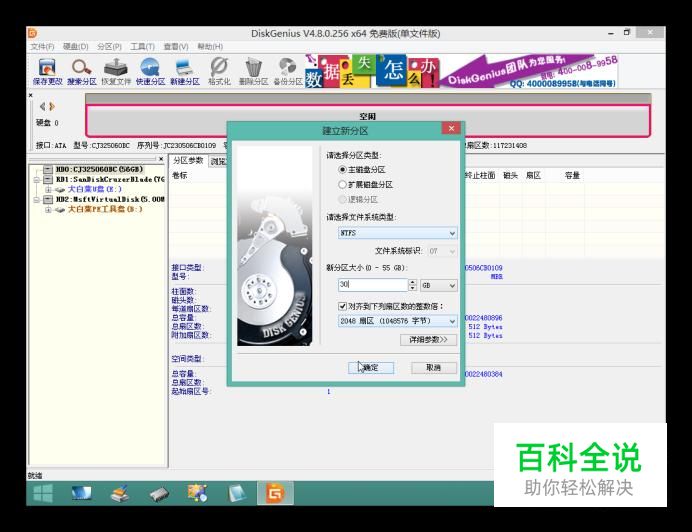Select HD0:CJ325060BC (56GB) in disk tree
692x532 pixels.
click(99, 170)
